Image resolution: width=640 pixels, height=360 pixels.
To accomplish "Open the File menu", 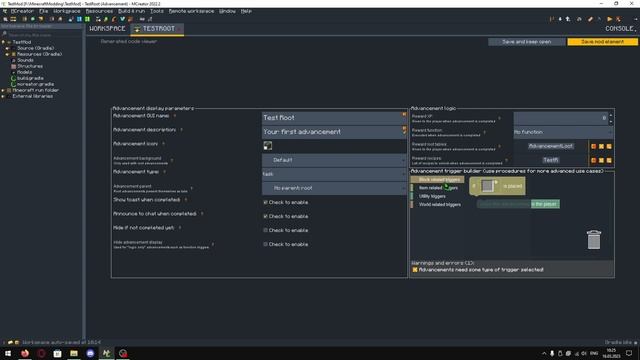I will [x=43, y=11].
